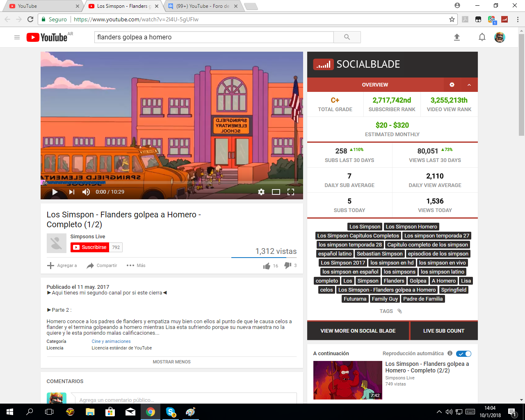This screenshot has width=525, height=420.
Task: Open the Windows action center
Action: 511,412
